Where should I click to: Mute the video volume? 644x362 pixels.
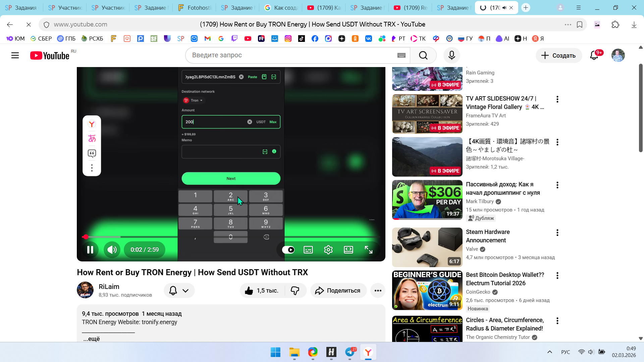point(112,250)
